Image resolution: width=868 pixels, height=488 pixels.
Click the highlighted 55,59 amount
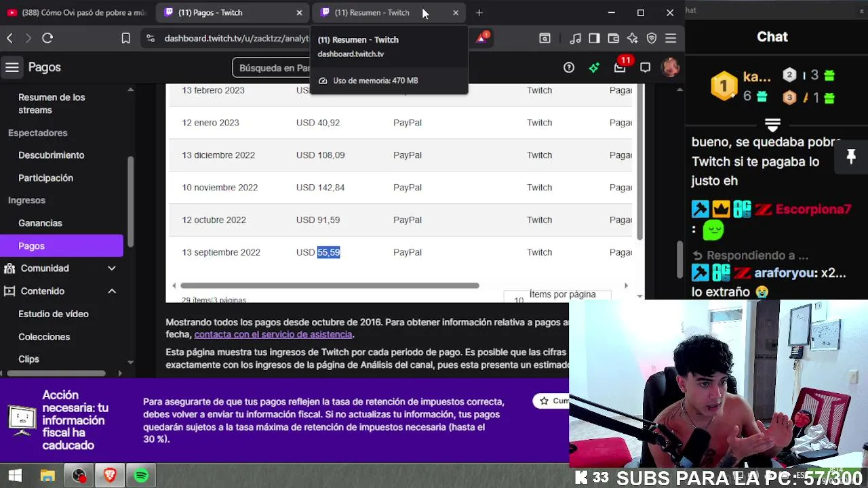tap(328, 252)
